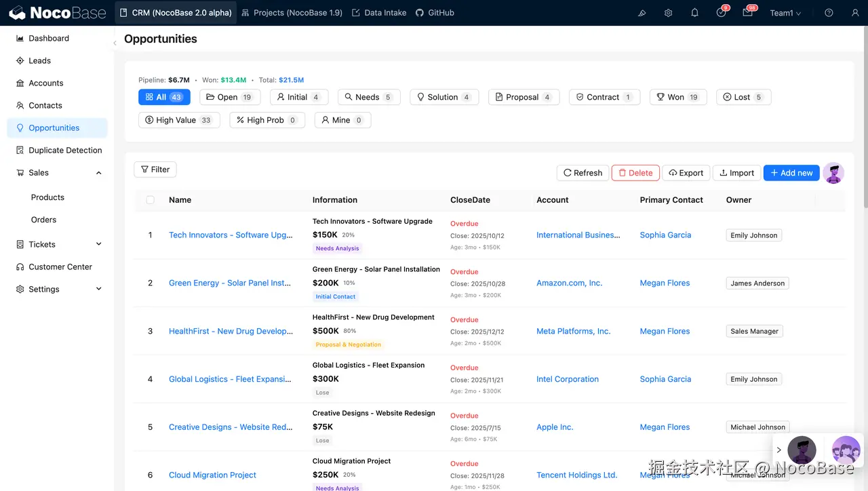The height and width of the screenshot is (491, 868).
Task: Switch to Projects (NocoBase 1.9) tab
Action: pyautogui.click(x=292, y=13)
